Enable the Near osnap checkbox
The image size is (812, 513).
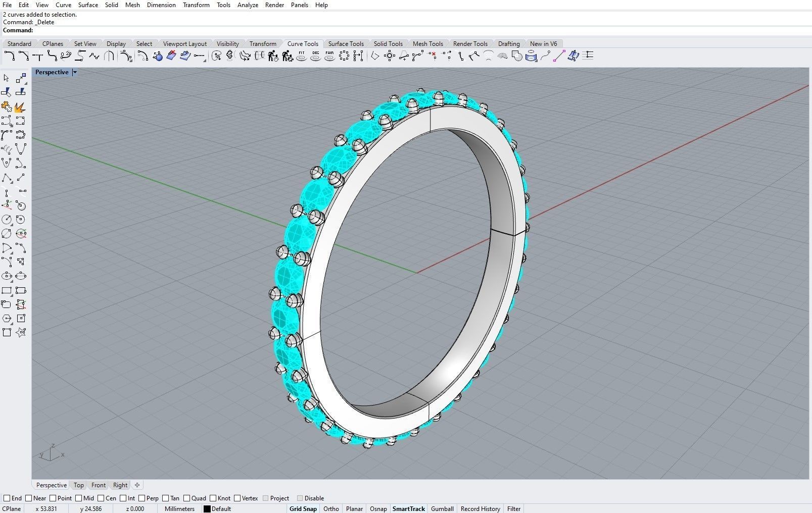29,498
